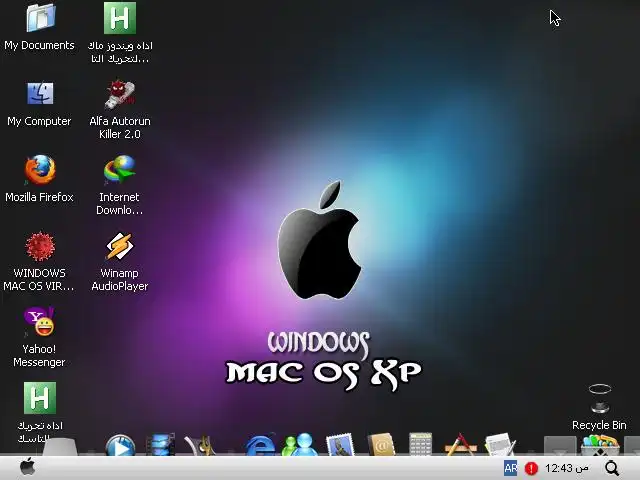The width and height of the screenshot is (640, 480).
Task: Open the AR language bar indicator
Action: coord(510,468)
